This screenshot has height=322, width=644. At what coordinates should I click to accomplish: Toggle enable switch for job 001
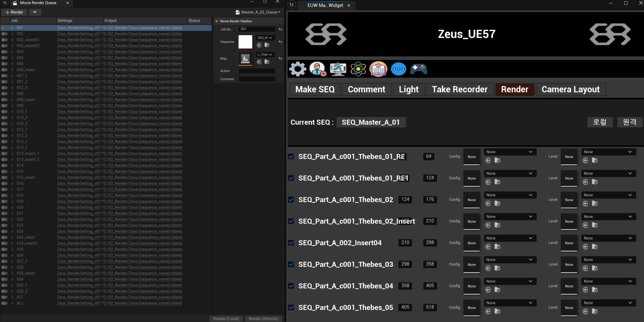(x=5, y=28)
